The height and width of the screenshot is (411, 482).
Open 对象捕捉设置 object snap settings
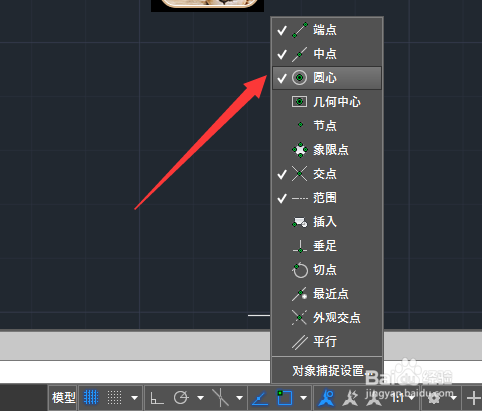pyautogui.click(x=327, y=371)
